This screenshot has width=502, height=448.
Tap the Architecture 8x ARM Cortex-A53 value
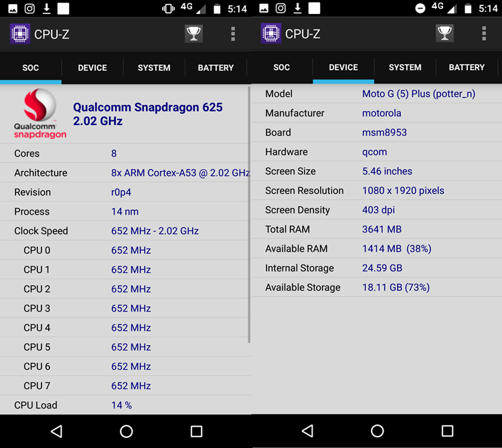pos(181,173)
